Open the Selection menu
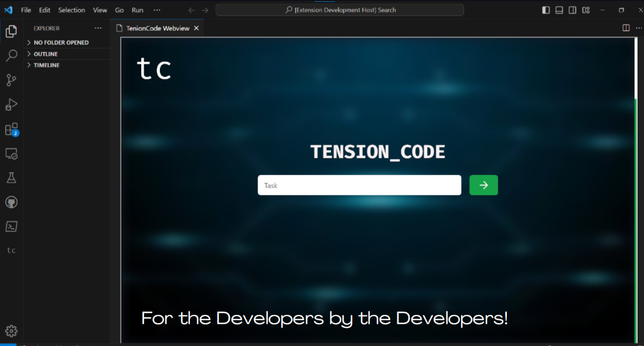Viewport: 644px width, 346px height. 71,10
